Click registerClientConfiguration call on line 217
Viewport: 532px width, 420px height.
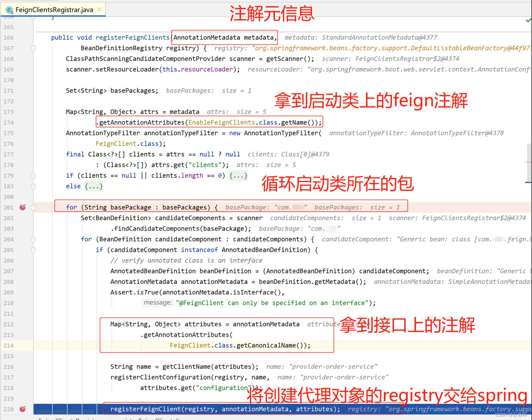click(x=160, y=377)
